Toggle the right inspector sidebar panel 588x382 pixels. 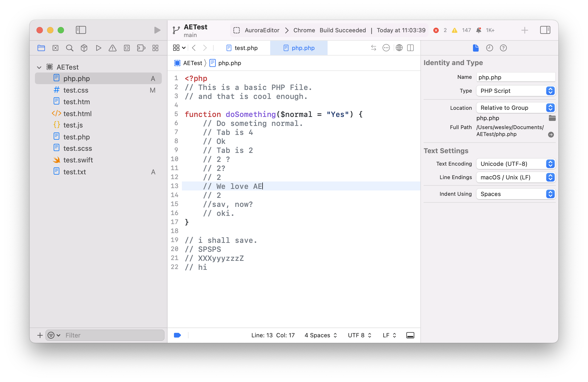click(x=545, y=30)
